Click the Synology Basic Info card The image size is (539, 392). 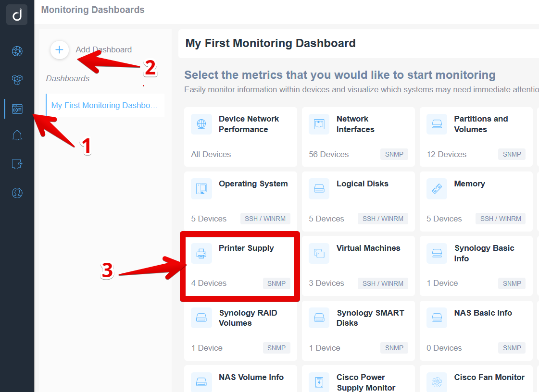tap(476, 266)
